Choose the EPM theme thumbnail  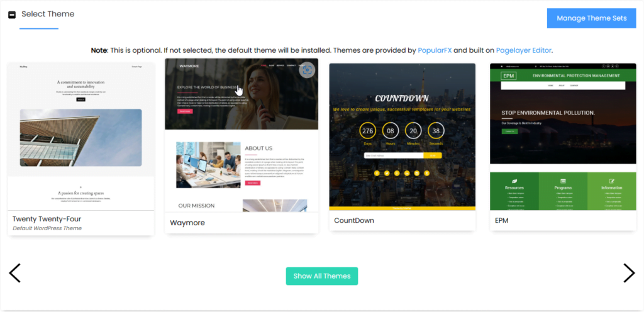563,136
